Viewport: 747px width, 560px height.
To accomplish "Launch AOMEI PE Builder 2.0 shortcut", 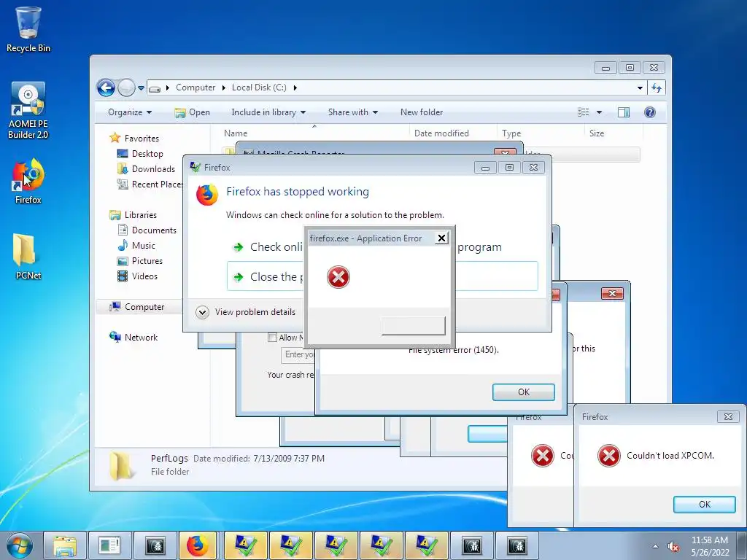I will coord(28,111).
